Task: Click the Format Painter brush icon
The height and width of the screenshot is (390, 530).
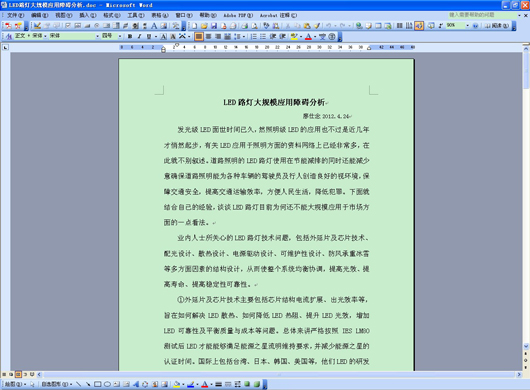Action: pos(317,26)
